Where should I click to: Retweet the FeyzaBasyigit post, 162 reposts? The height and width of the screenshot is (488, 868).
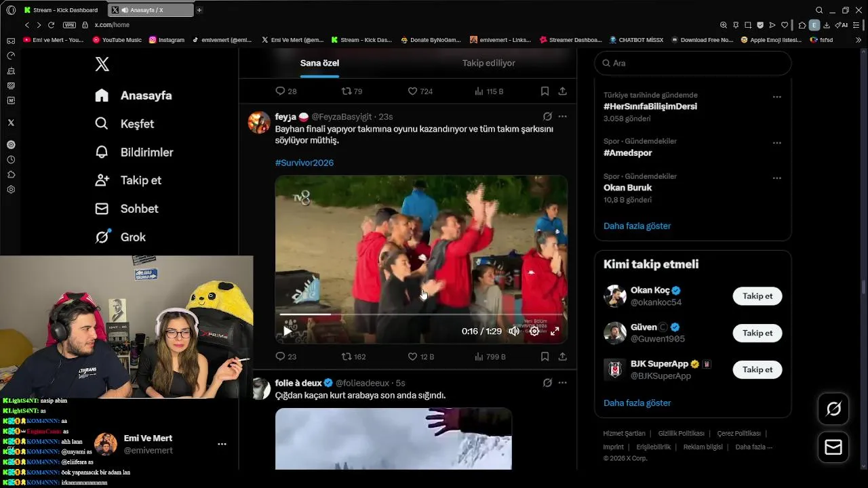click(x=353, y=357)
